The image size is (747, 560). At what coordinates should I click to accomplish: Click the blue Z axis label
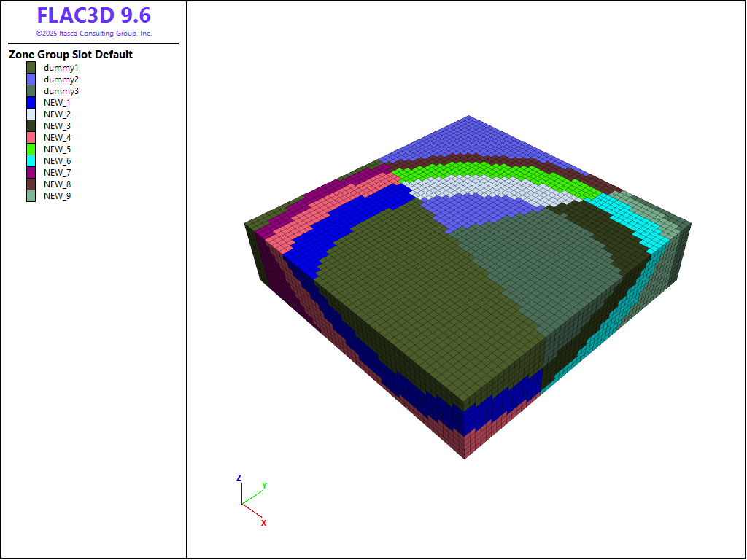pos(239,478)
